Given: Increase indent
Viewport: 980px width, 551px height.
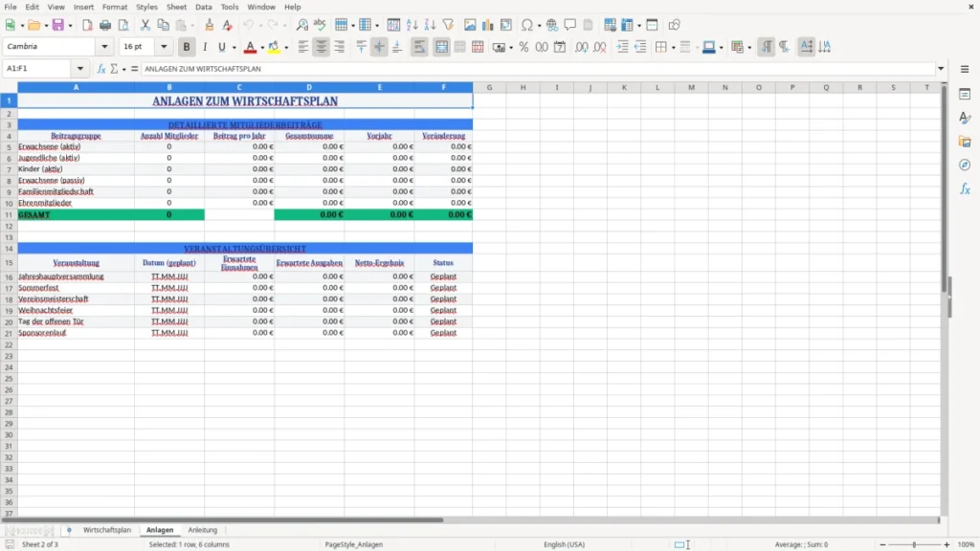Looking at the screenshot, I should (622, 47).
